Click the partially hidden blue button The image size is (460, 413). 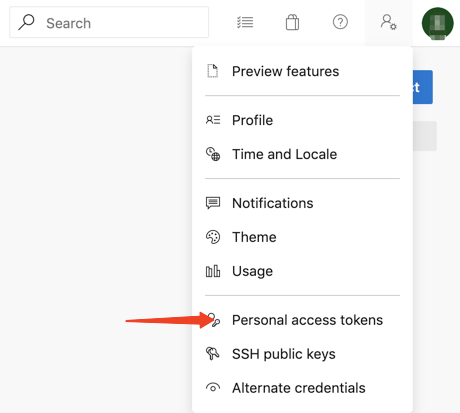click(423, 87)
